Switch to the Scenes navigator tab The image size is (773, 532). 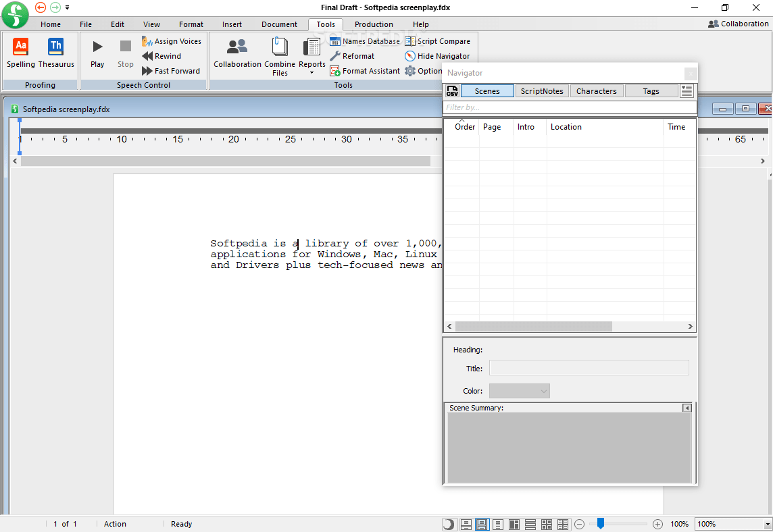(487, 91)
